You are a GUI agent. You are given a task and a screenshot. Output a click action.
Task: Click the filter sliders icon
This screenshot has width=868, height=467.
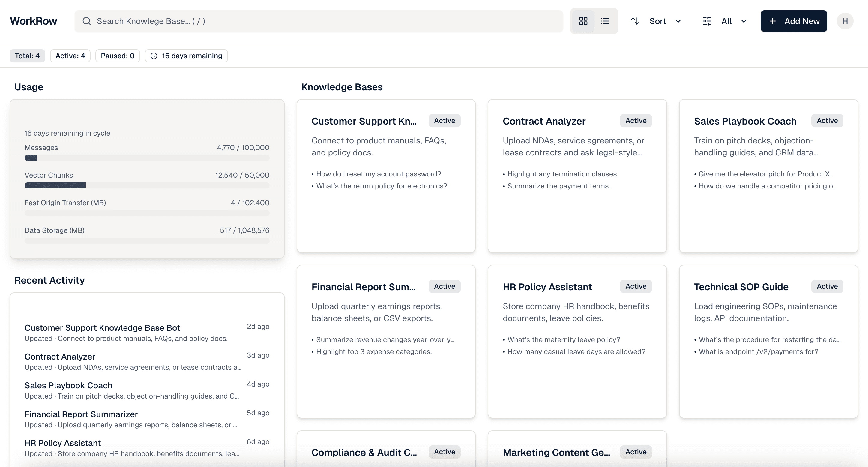(707, 21)
